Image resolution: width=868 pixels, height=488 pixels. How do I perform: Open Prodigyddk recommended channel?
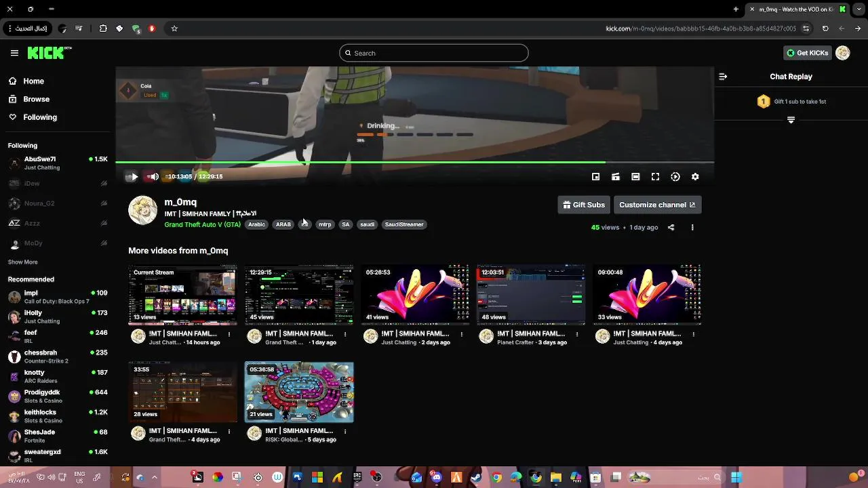click(58, 396)
